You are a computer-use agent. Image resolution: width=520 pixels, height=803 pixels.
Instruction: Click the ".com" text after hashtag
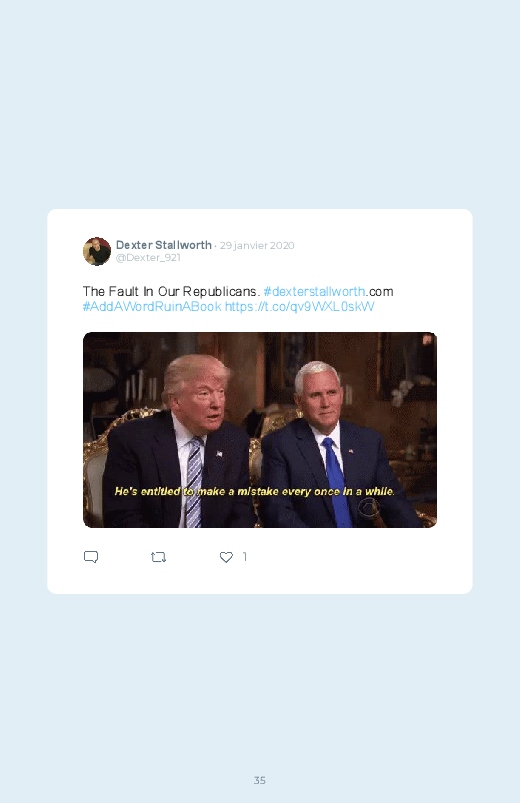(x=380, y=291)
